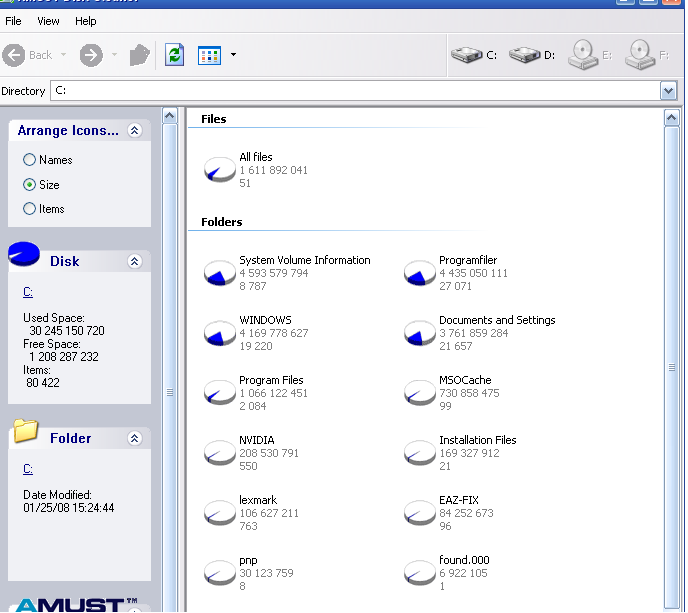Open the Help menu

(86, 21)
